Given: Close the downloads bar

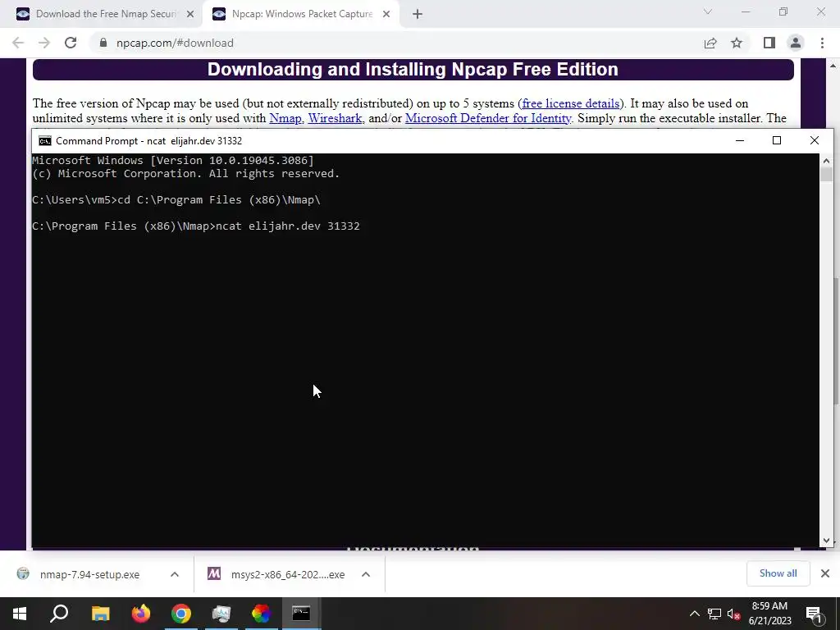Looking at the screenshot, I should 825,573.
